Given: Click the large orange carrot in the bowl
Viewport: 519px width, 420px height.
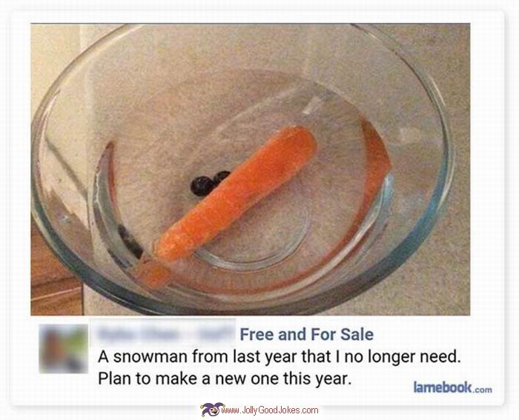Looking at the screenshot, I should 236,192.
